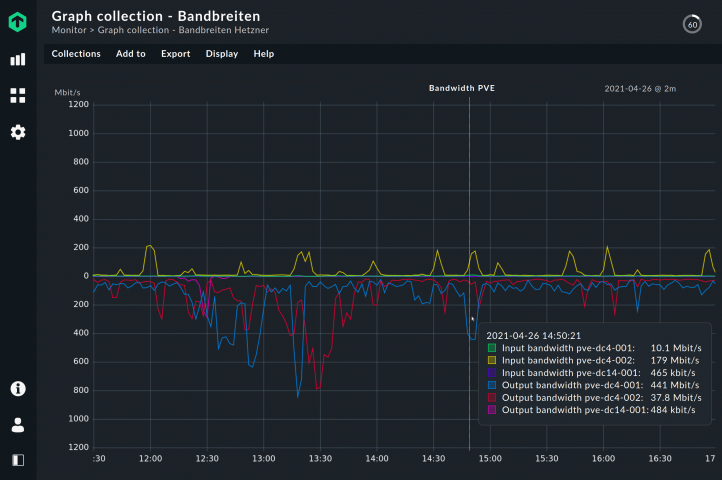Click the 60 second refresh countdown
This screenshot has width=722, height=480.
click(691, 23)
